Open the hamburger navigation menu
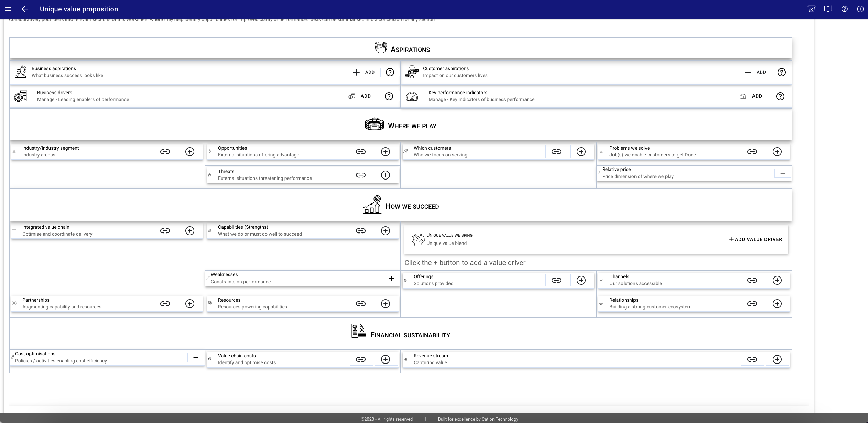This screenshot has width=868, height=423. click(x=8, y=9)
